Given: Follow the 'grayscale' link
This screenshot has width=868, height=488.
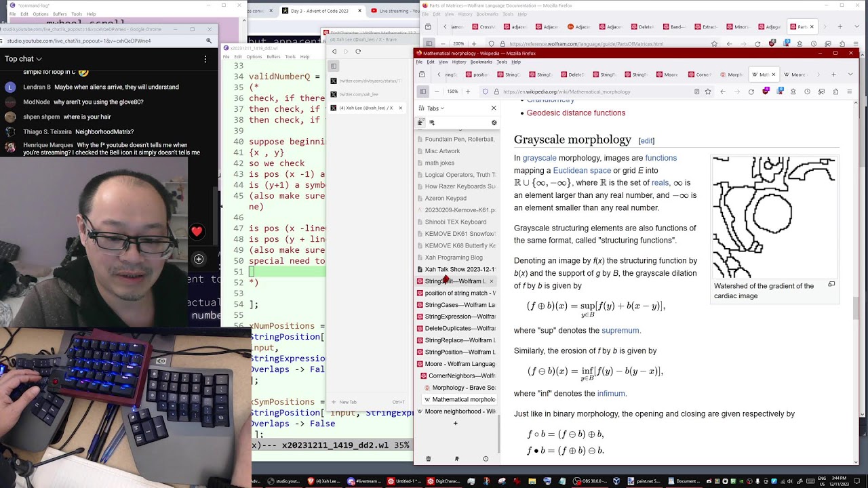Looking at the screenshot, I should pos(540,158).
